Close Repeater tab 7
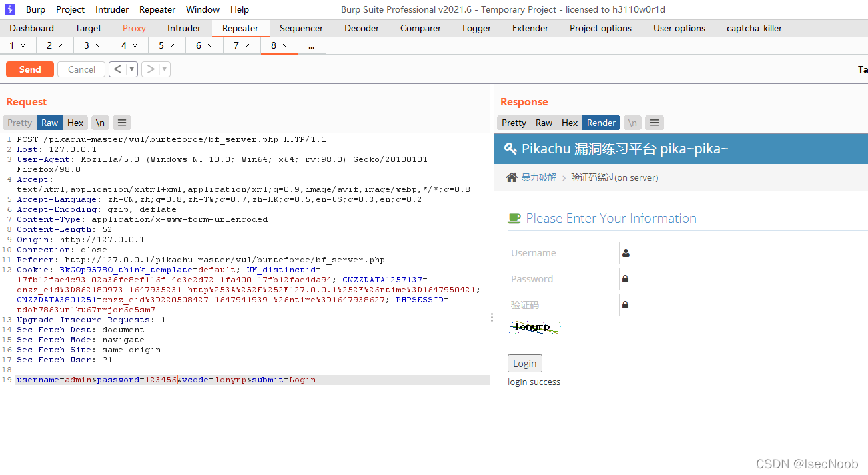The height and width of the screenshot is (475, 868). point(247,46)
